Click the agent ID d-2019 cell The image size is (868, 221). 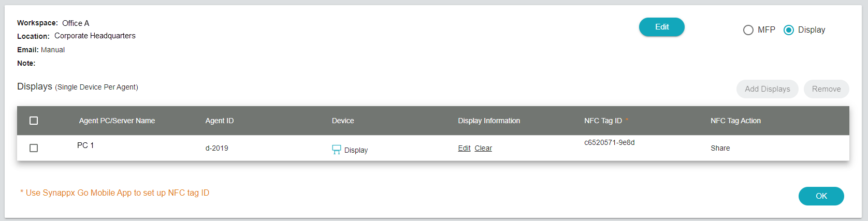216,148
